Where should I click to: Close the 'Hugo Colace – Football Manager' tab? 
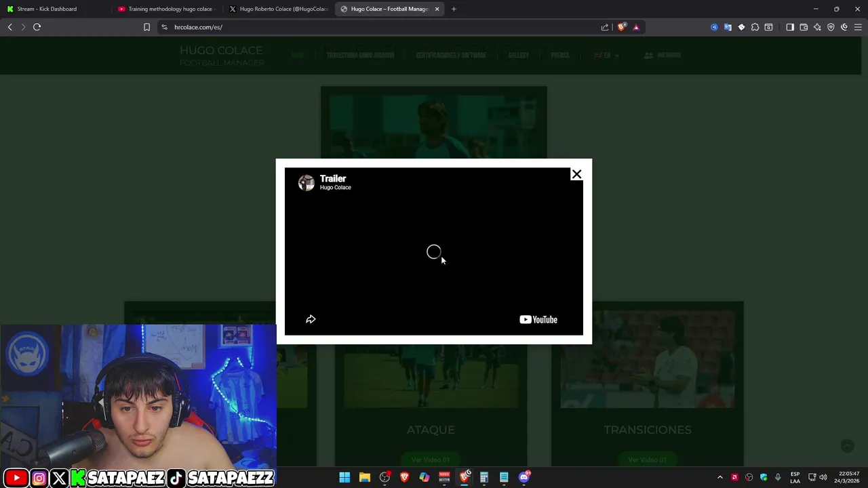click(437, 9)
